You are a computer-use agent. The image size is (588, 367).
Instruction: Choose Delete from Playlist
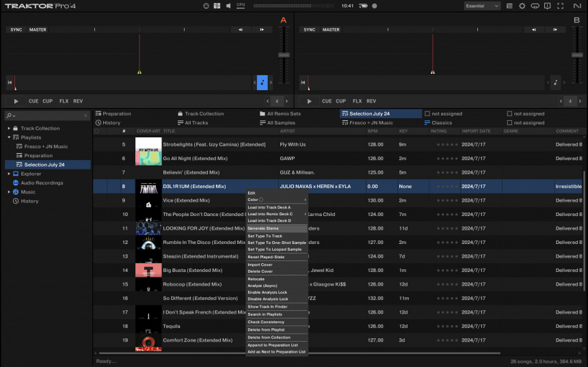[x=277, y=330]
